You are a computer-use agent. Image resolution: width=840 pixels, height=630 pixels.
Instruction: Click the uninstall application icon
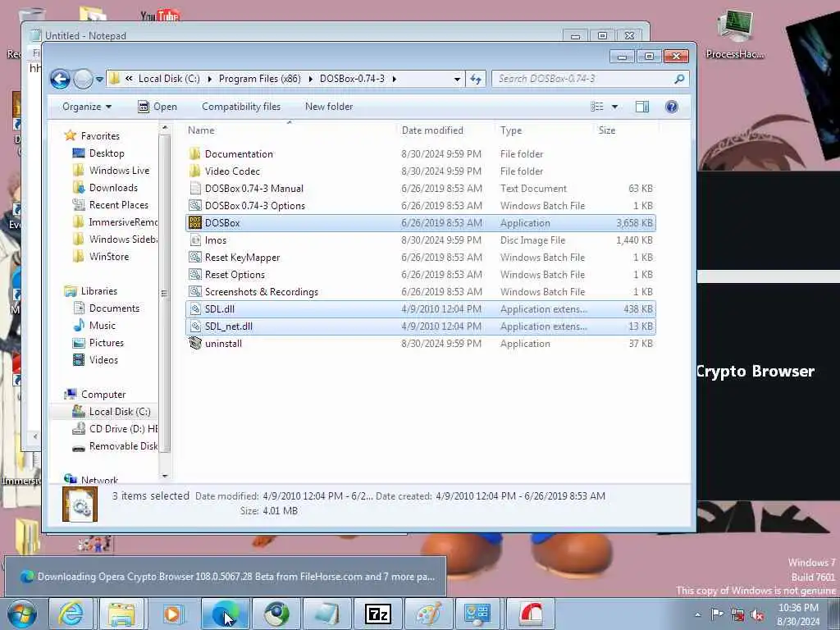[195, 344]
